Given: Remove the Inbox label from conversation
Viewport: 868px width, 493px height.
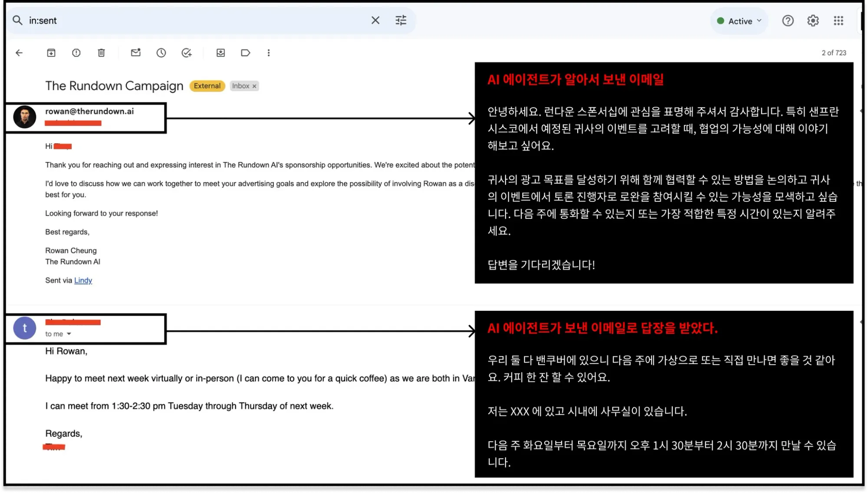Looking at the screenshot, I should 255,86.
